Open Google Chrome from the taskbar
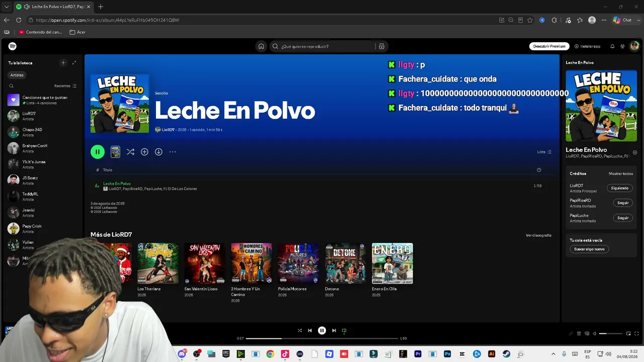Image resolution: width=644 pixels, height=362 pixels. 270,354
